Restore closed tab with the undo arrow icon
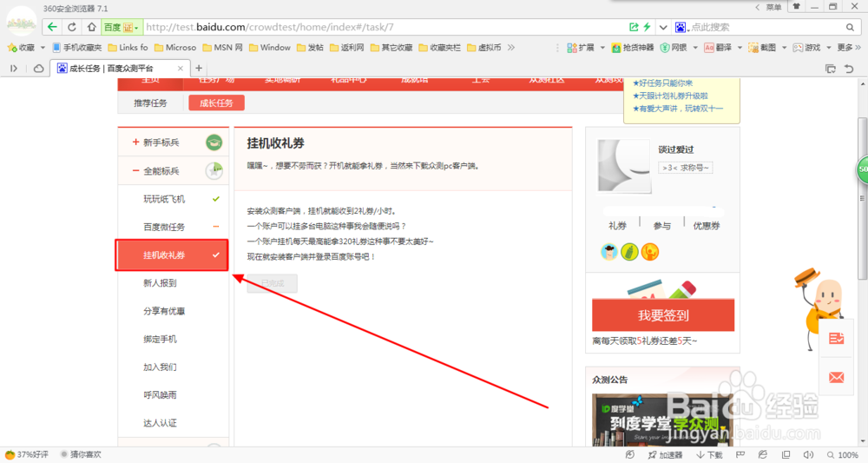The height and width of the screenshot is (463, 868). pyautogui.click(x=849, y=68)
